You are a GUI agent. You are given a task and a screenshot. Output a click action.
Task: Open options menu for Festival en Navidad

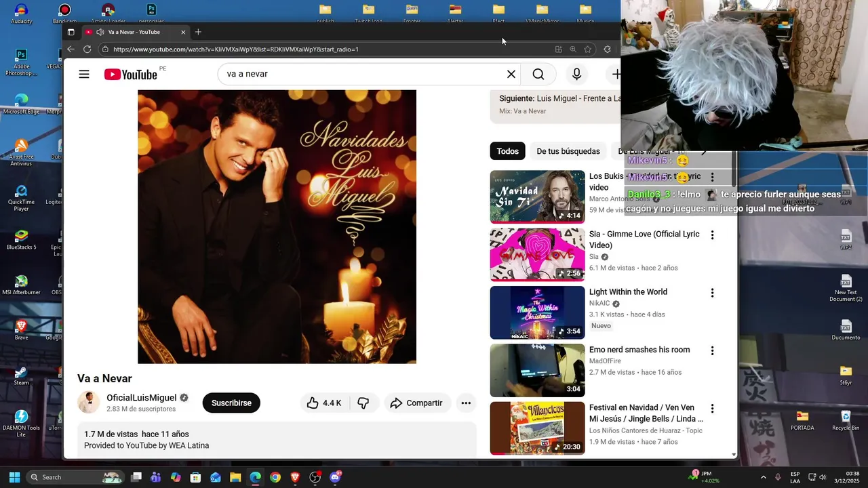click(x=712, y=409)
